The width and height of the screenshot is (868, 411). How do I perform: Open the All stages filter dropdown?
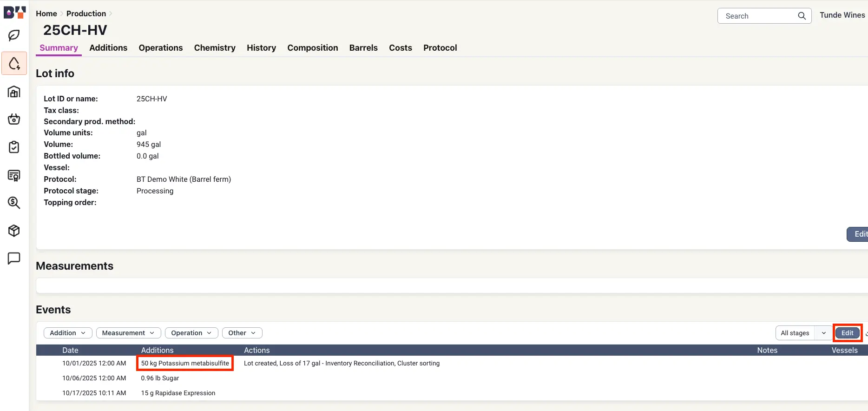tap(803, 333)
